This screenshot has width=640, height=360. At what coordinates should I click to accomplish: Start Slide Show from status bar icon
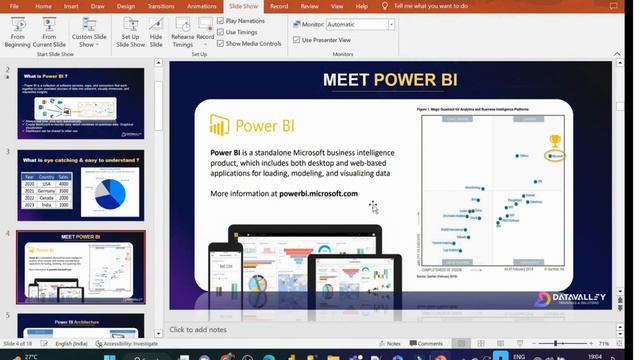point(520,344)
